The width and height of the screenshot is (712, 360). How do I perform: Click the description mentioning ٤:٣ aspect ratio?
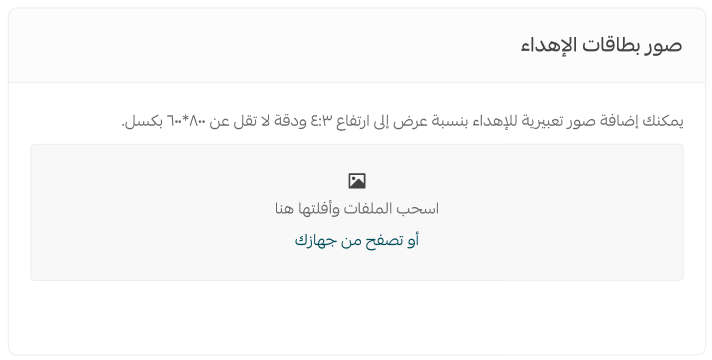coord(402,122)
